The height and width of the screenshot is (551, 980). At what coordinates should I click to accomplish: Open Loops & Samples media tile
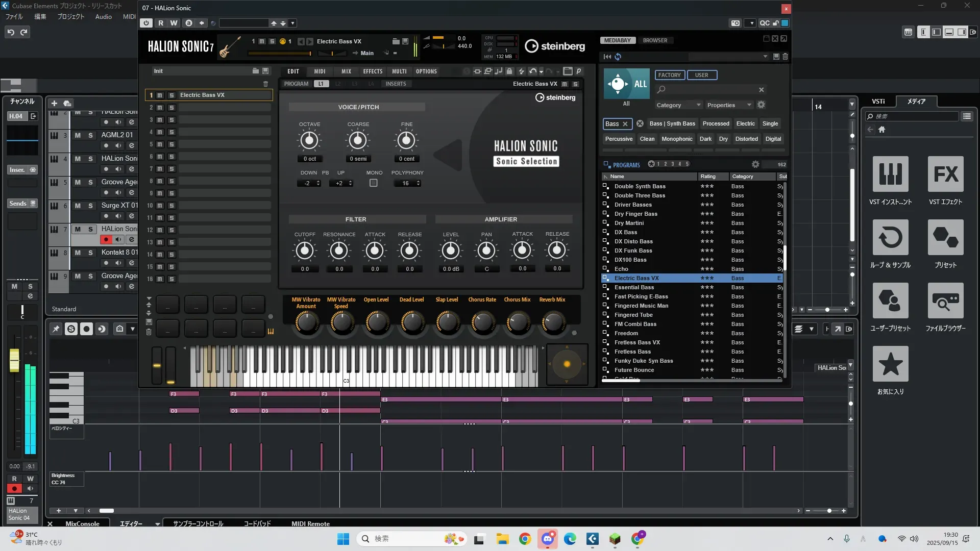[890, 238]
